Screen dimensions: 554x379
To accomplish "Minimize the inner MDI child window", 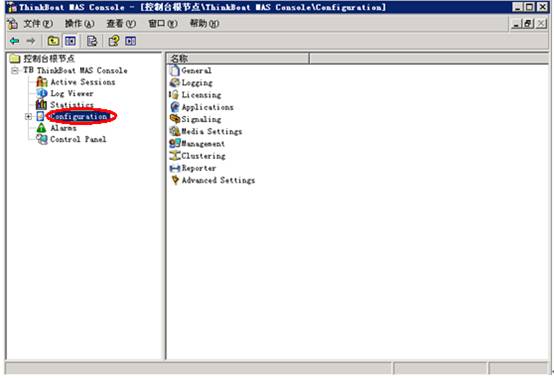I will [517, 24].
